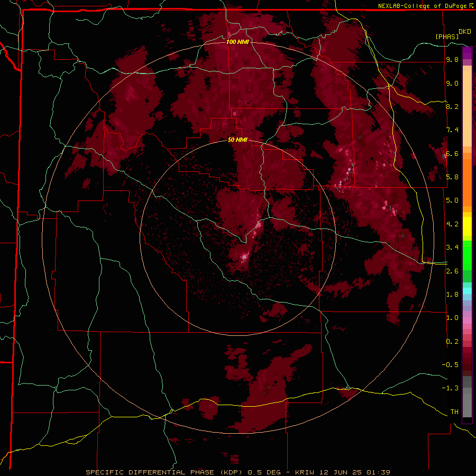The height and width of the screenshot is (476, 476).
Task: Click the 3.4 scale value
Action: (452, 248)
